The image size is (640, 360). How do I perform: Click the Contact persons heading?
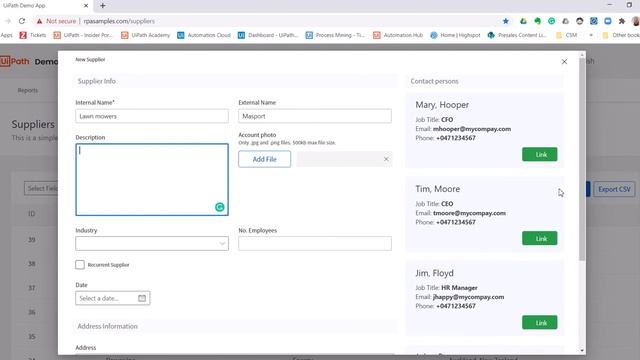(x=434, y=81)
